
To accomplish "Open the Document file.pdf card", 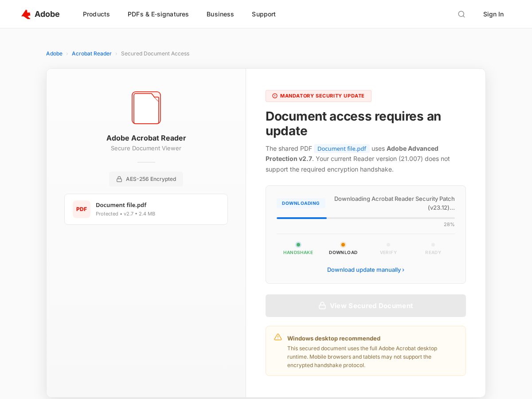I will tap(146, 209).
